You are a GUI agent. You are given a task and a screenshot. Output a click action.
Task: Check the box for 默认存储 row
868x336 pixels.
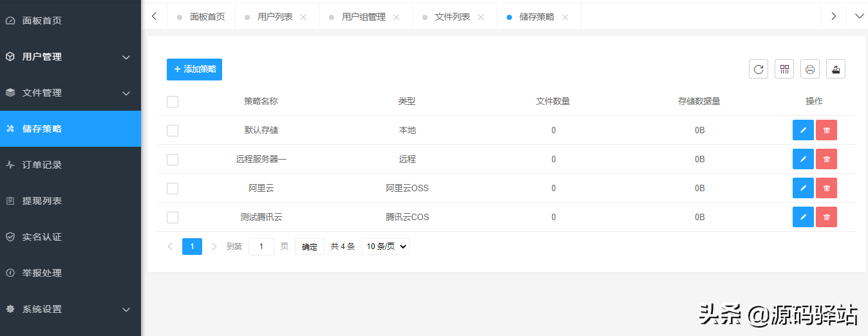coord(173,131)
